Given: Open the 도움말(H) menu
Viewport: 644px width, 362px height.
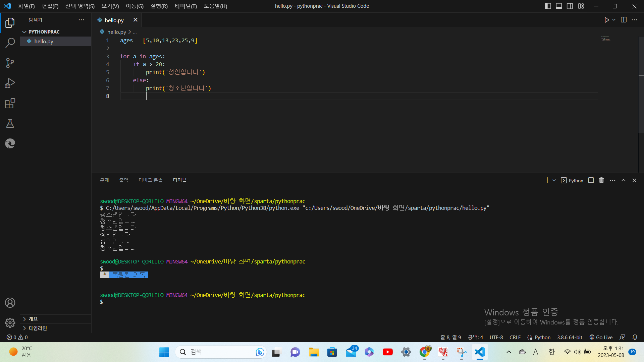Looking at the screenshot, I should point(215,6).
